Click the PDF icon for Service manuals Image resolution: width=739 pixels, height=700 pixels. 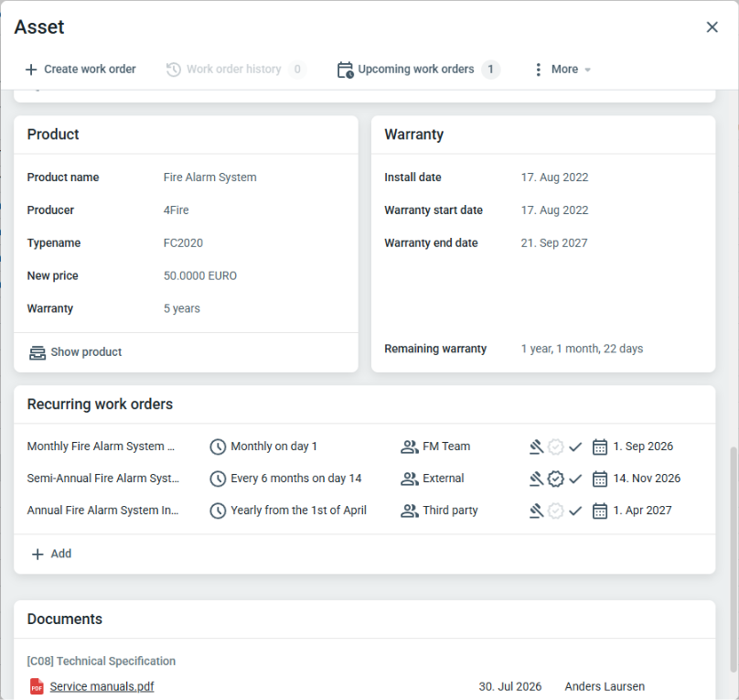coord(37,687)
